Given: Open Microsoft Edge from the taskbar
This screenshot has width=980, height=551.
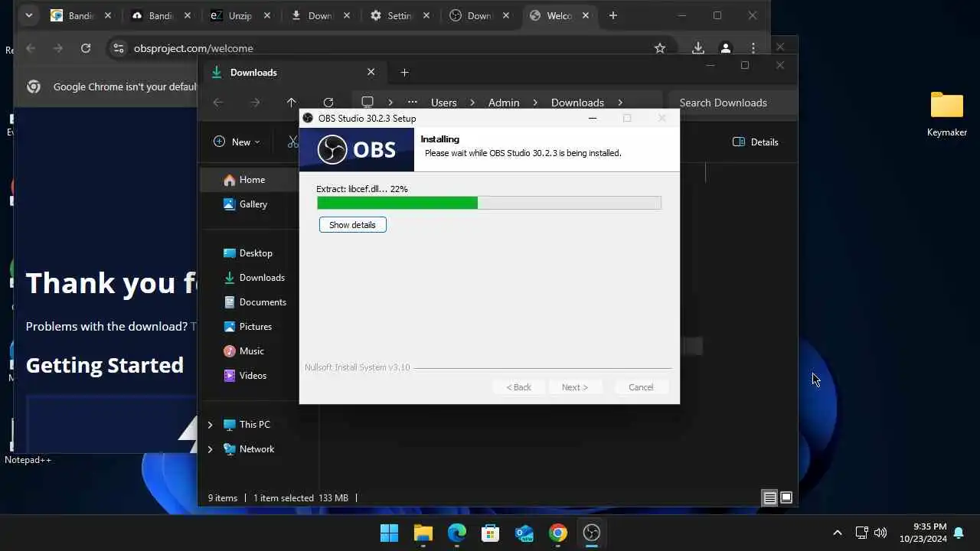Looking at the screenshot, I should (x=457, y=533).
